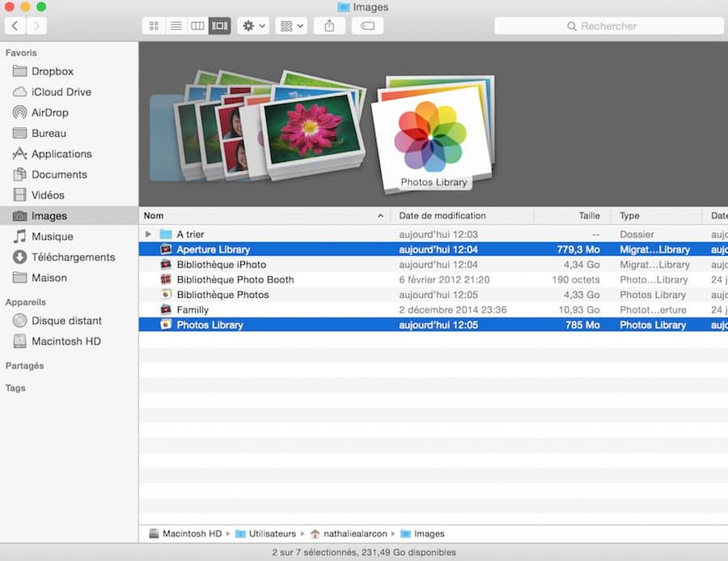
Task: Select the Photos Library row
Action: [434, 325]
